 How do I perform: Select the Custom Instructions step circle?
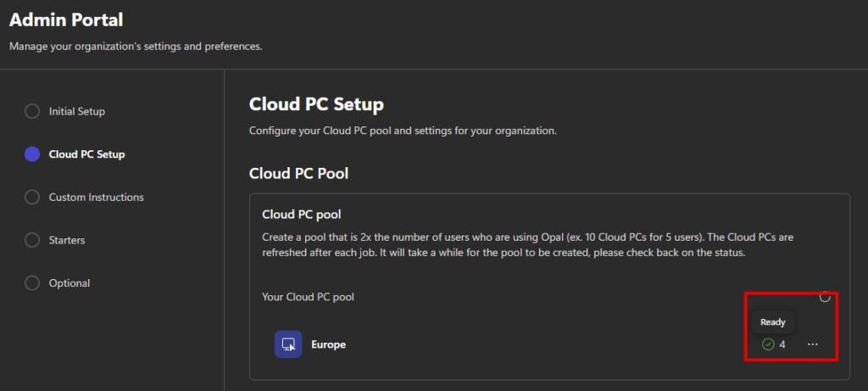pyautogui.click(x=32, y=197)
